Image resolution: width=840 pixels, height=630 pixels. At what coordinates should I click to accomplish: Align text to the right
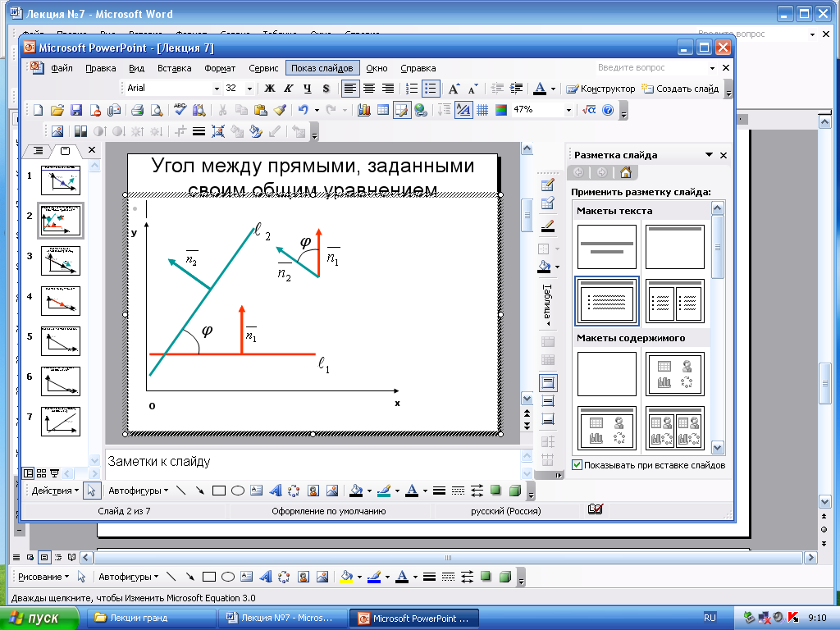[388, 89]
